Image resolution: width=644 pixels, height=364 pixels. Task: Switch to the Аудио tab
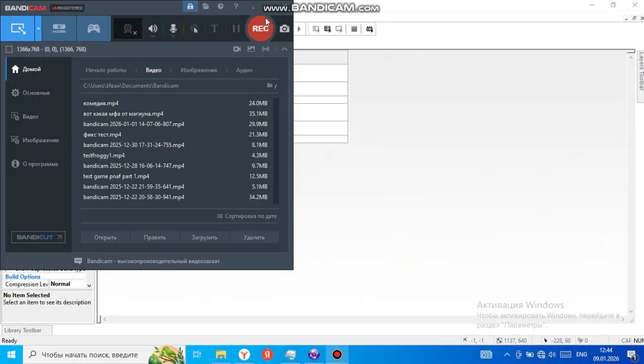(x=244, y=70)
